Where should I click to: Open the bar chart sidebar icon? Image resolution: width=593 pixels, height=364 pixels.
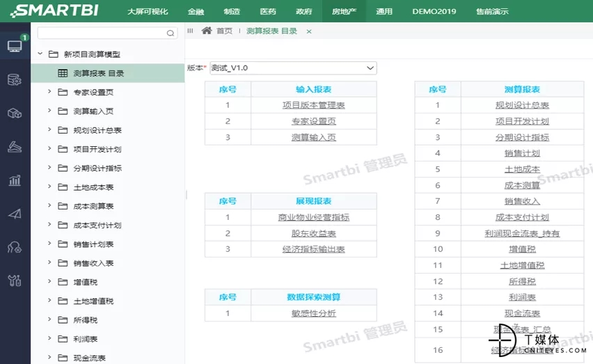click(x=15, y=180)
